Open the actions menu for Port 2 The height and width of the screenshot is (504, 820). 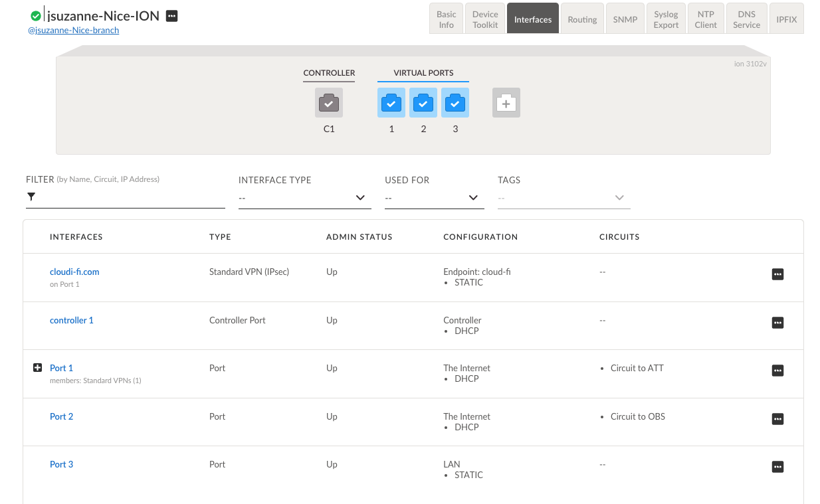(777, 418)
